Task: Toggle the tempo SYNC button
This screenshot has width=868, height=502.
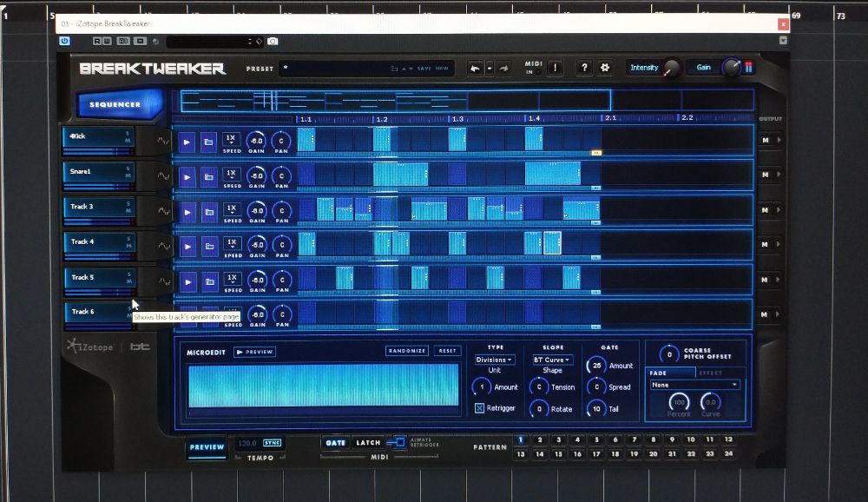Action: 273,443
